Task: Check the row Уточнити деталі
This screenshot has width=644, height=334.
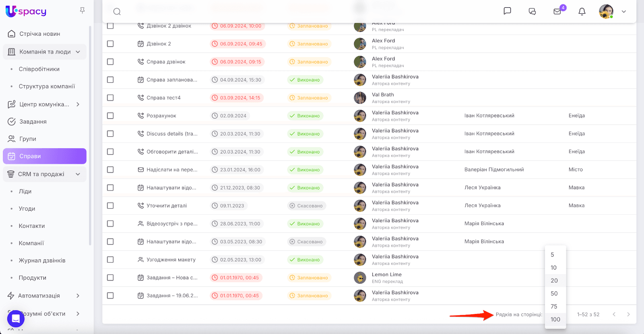Action: [x=110, y=206]
